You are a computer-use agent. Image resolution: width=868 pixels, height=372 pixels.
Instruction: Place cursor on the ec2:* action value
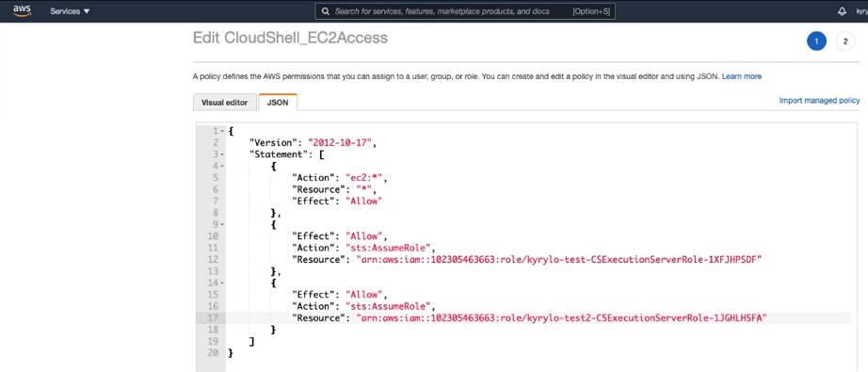coord(365,178)
